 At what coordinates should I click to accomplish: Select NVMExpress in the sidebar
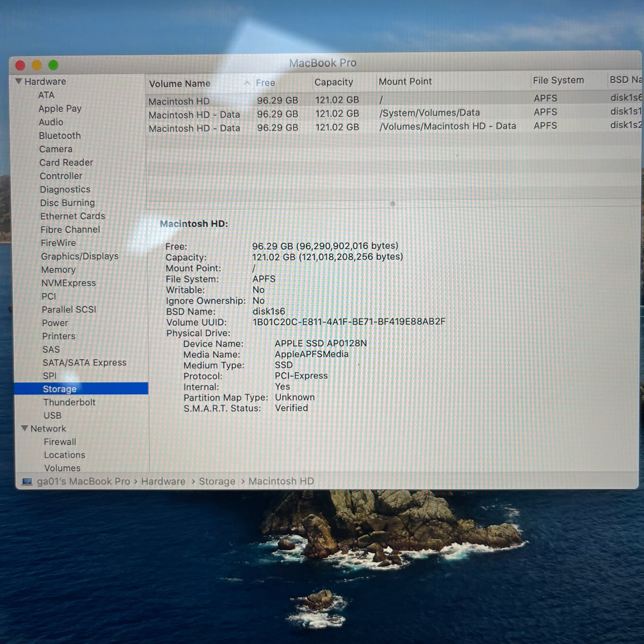[x=69, y=283]
